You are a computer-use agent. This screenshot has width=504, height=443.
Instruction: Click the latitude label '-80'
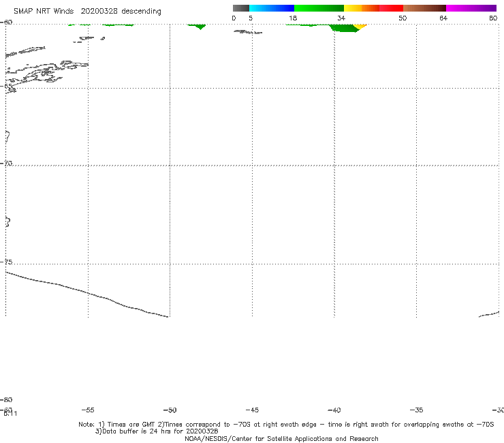pyautogui.click(x=6, y=399)
